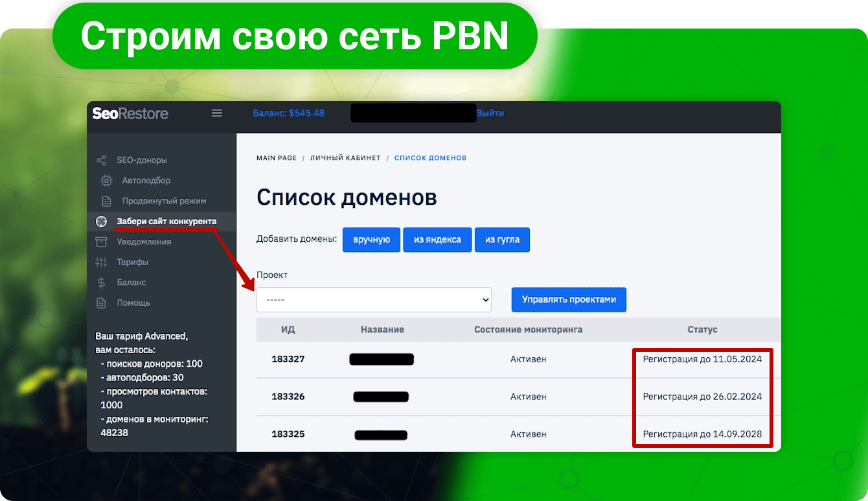Click the page icon beside Помощь
This screenshot has height=501, width=868.
[101, 303]
